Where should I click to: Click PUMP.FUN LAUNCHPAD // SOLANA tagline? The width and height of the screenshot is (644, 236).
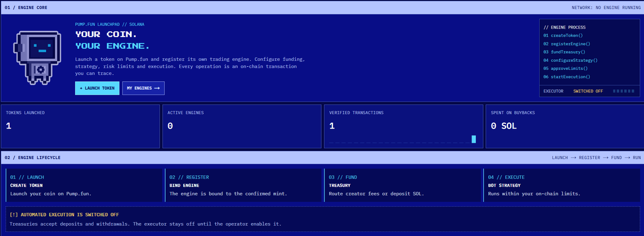click(110, 24)
